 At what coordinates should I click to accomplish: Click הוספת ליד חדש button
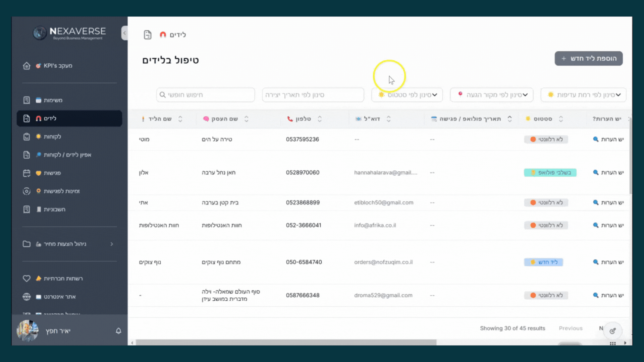pos(588,58)
